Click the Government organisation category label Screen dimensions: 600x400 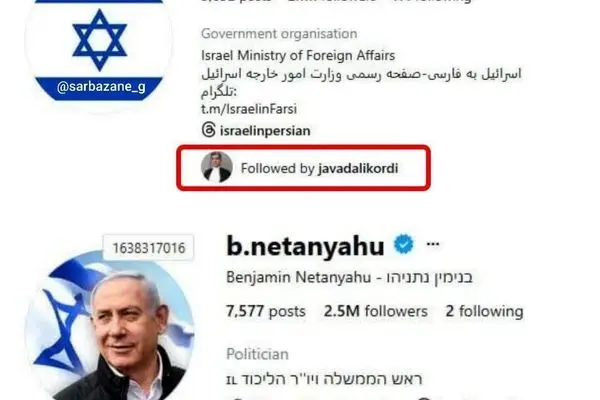coord(279,34)
